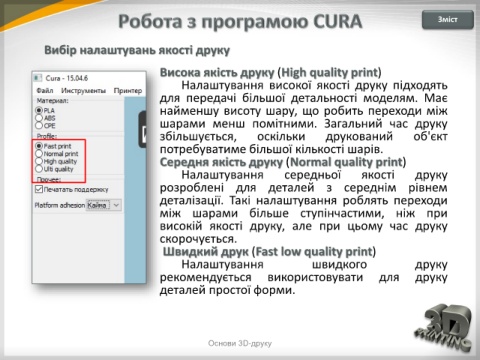
Task: Choose the Fast print profile
Action: point(39,146)
